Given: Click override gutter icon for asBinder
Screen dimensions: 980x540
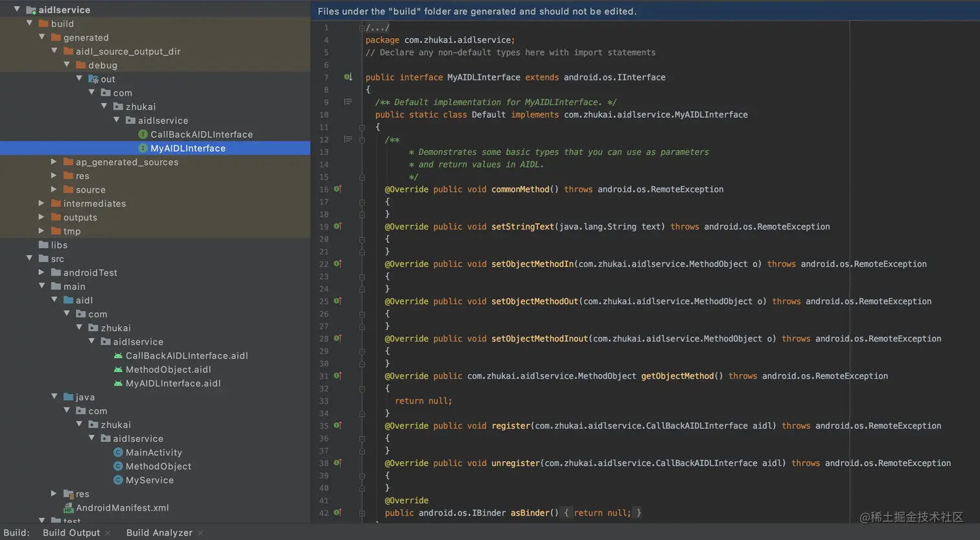Looking at the screenshot, I should [338, 513].
